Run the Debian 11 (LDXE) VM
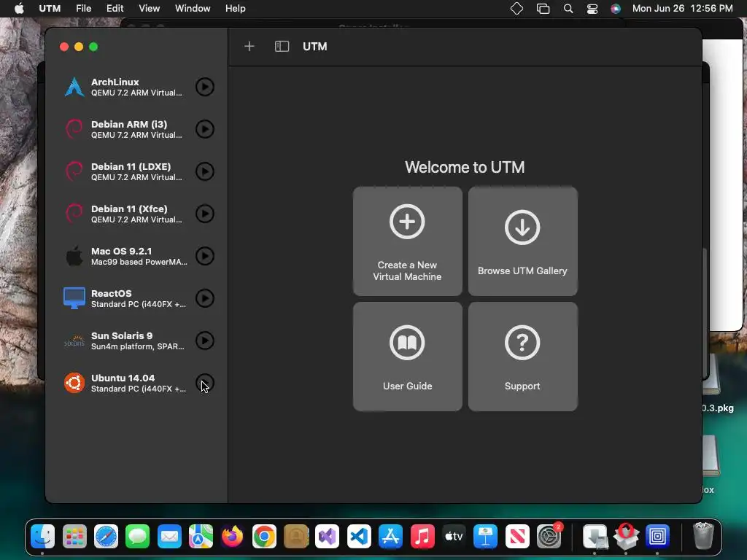The height and width of the screenshot is (560, 747). (x=205, y=171)
